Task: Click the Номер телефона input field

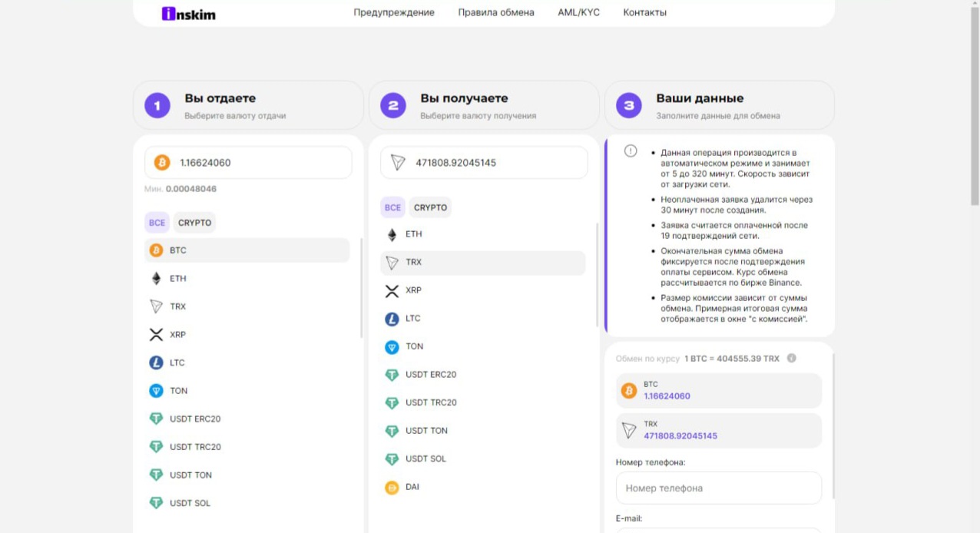Action: point(719,488)
